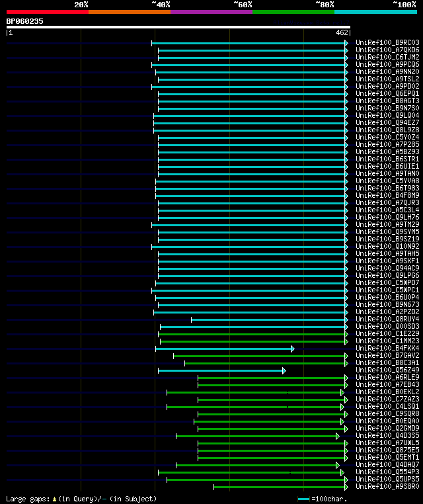Image resolution: width=423 pixels, height=504 pixels.
Task: Click the cyan ~100% legend bar
Action: click(x=375, y=12)
